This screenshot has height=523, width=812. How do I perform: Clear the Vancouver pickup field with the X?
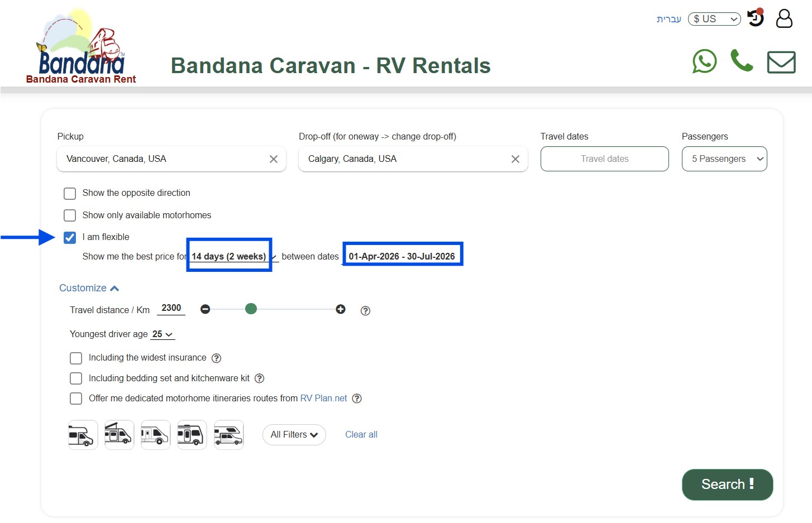pyautogui.click(x=273, y=159)
